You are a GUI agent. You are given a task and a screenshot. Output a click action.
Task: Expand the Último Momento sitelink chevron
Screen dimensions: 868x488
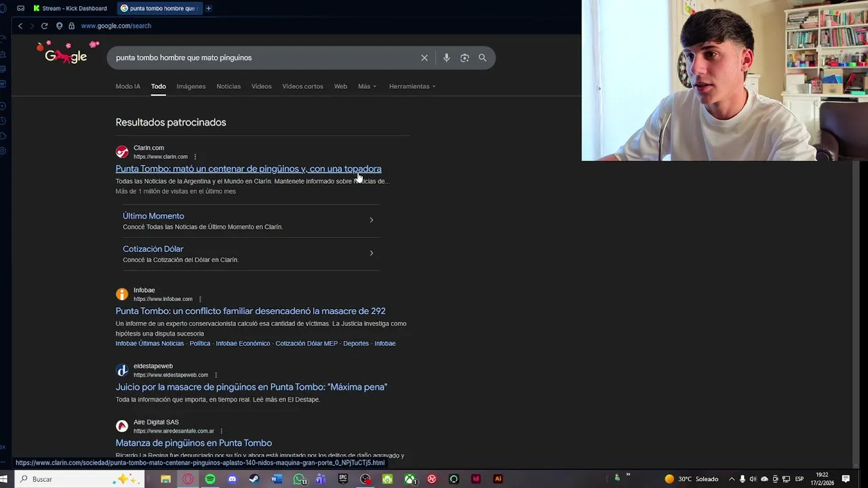[x=371, y=220]
